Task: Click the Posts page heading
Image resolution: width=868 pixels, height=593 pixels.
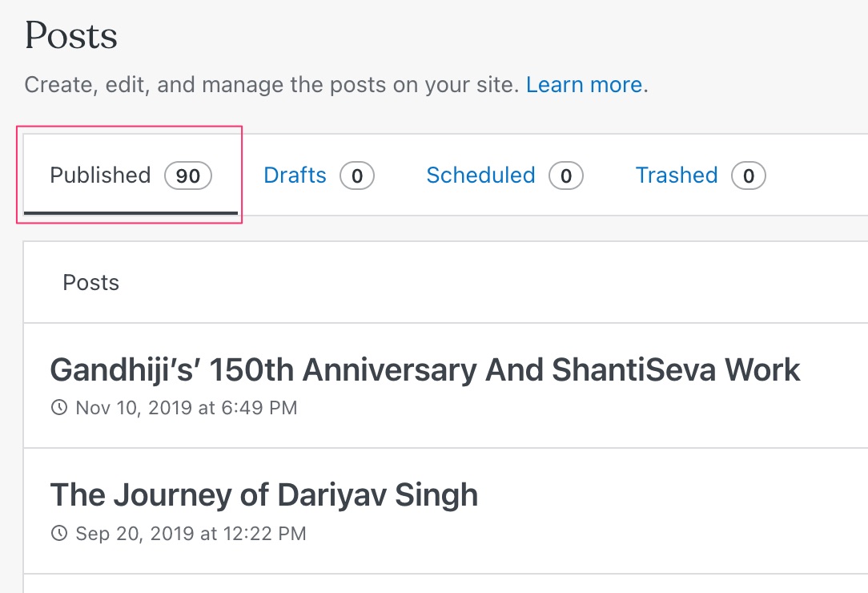Action: [x=71, y=37]
